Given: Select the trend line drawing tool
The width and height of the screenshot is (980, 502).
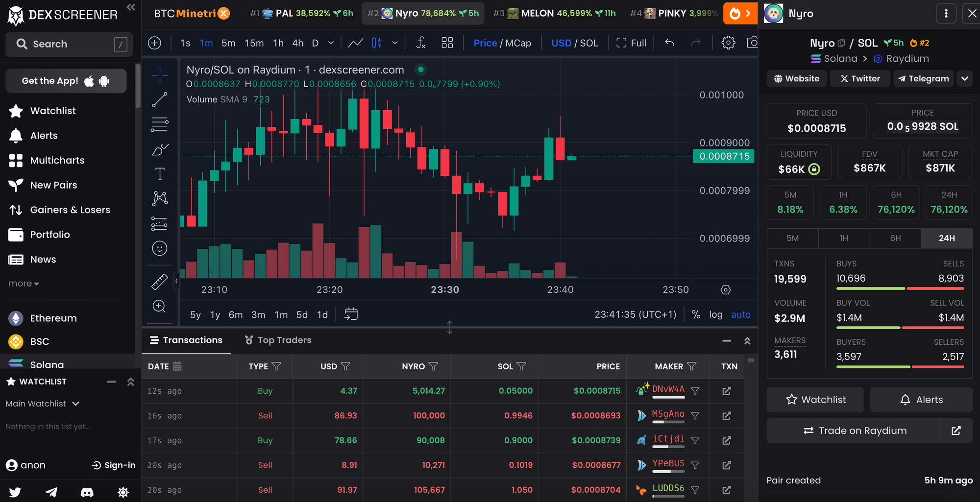Looking at the screenshot, I should pos(160,99).
